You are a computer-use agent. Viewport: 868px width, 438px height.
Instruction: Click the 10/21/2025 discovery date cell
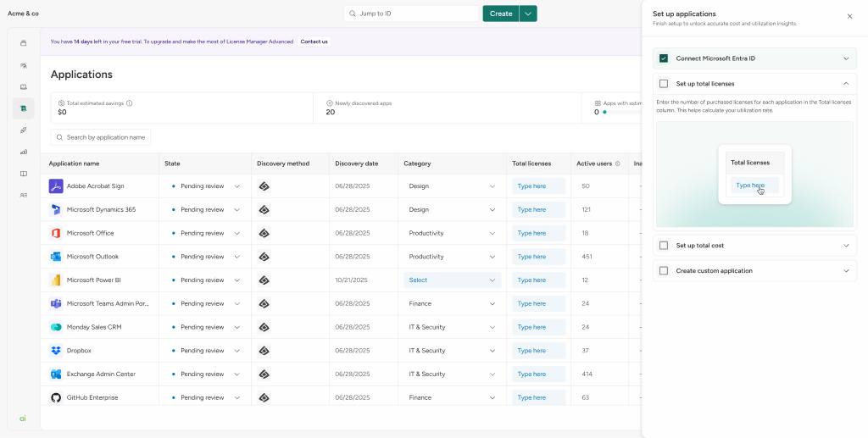coord(350,280)
